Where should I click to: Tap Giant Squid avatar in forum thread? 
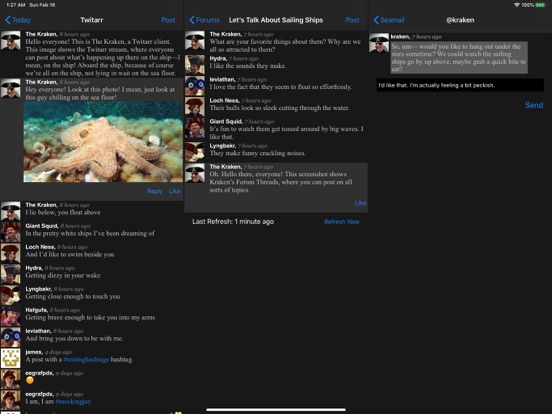tap(195, 128)
